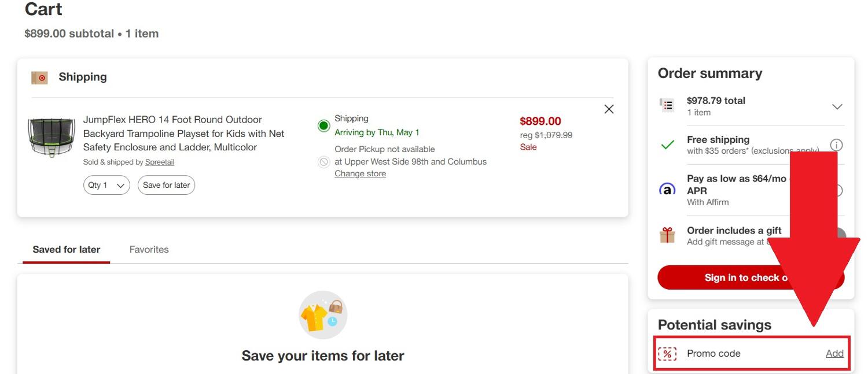The width and height of the screenshot is (868, 374).
Task: Click the Shipping package icon
Action: click(x=39, y=77)
